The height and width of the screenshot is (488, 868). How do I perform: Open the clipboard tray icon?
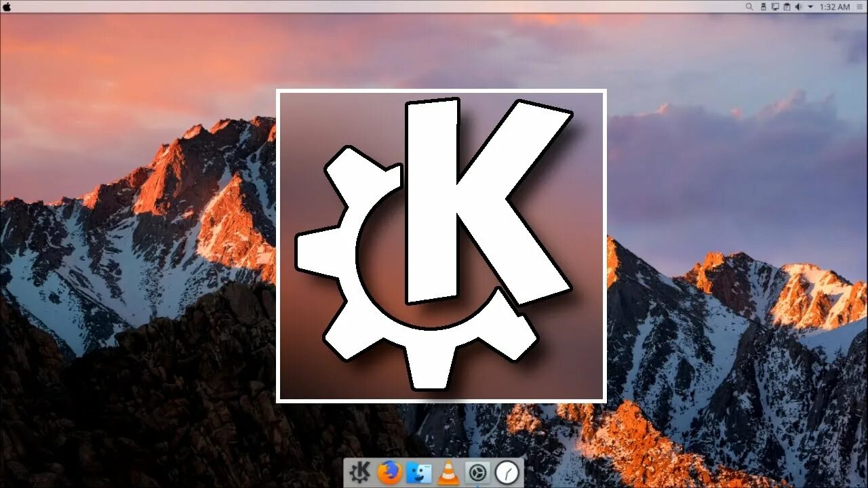(787, 7)
